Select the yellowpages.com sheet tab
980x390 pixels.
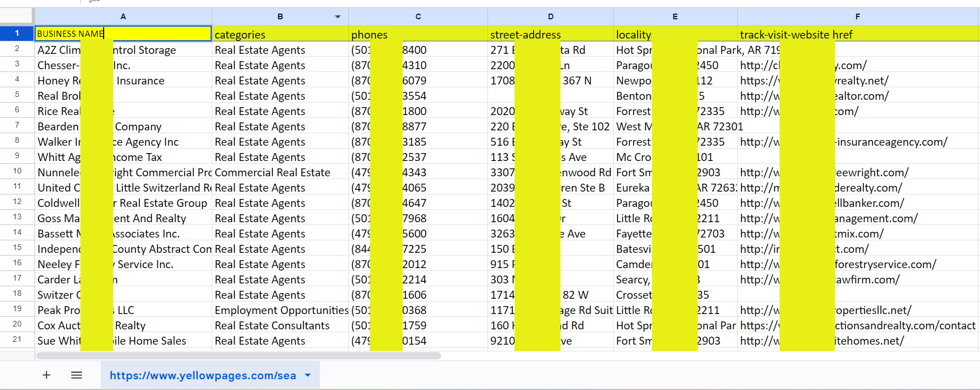coord(203,375)
